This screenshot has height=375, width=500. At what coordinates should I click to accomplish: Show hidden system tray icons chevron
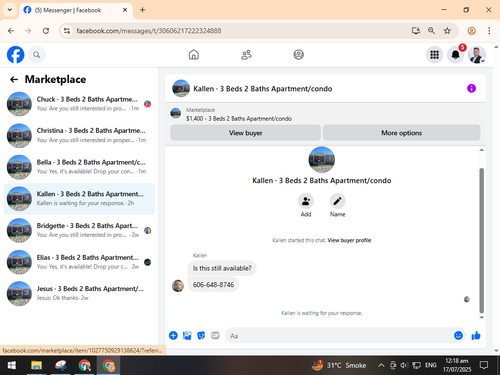click(x=381, y=366)
